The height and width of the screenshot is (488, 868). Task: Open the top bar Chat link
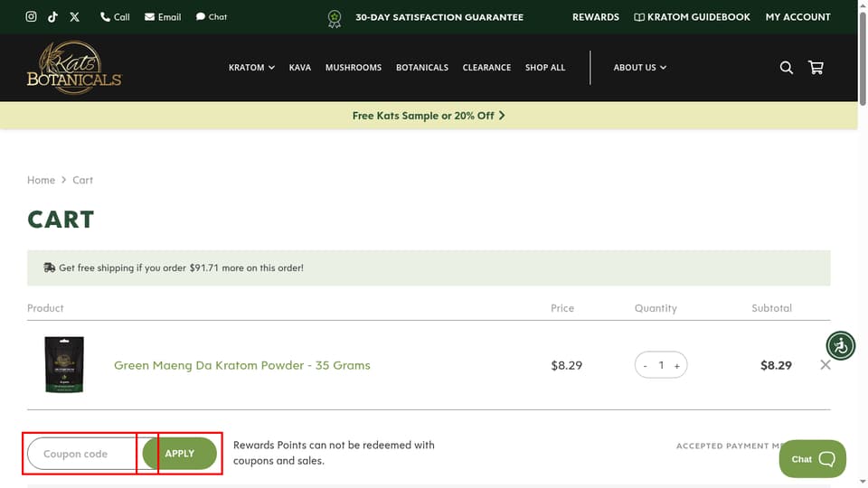coord(212,16)
